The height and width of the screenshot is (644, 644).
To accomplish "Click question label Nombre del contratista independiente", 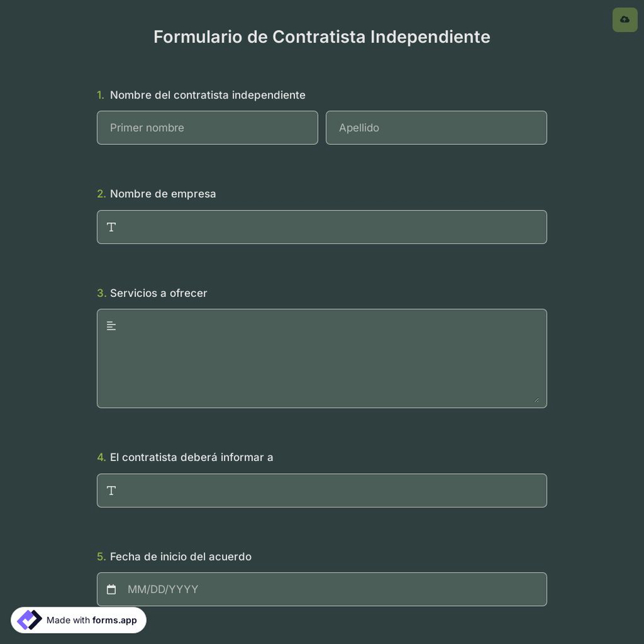I will [x=207, y=93].
